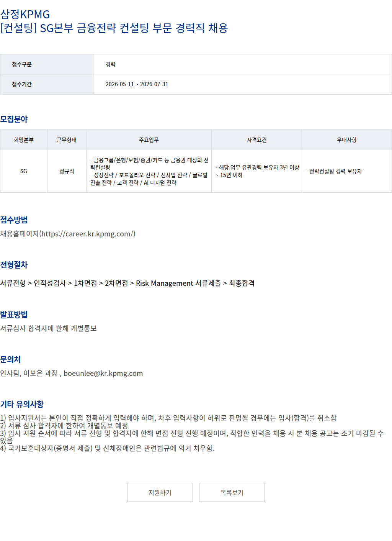392x541 pixels.
Task: Click the 접수방법 section heading
Action: 14,220
